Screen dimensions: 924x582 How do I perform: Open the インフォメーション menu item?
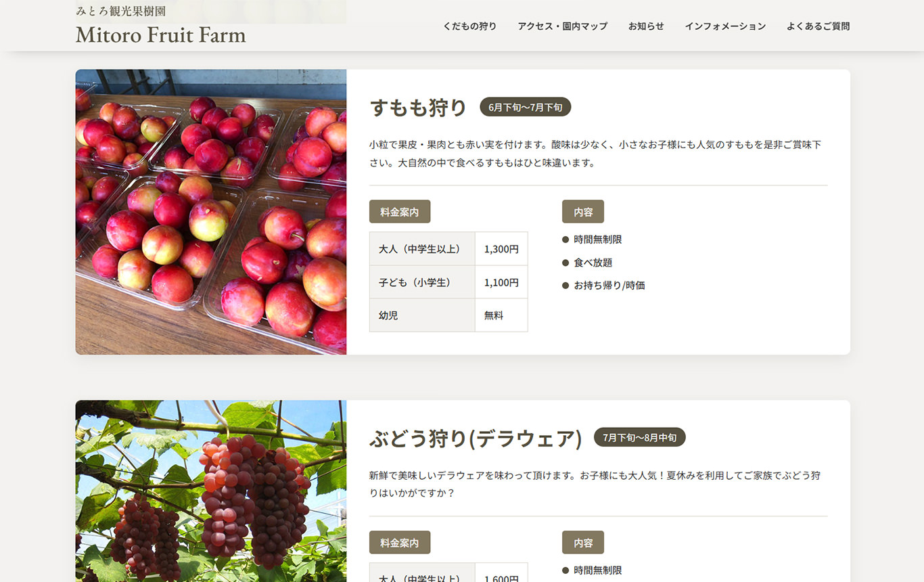pyautogui.click(x=725, y=26)
